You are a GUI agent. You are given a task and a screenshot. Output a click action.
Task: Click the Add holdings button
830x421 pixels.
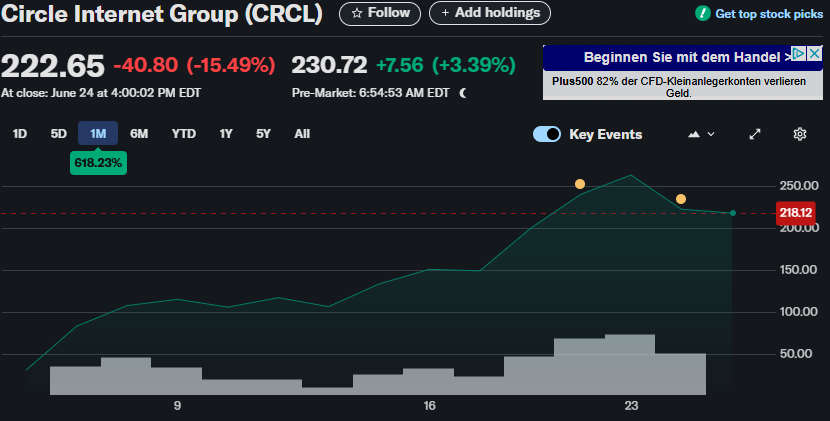click(490, 13)
